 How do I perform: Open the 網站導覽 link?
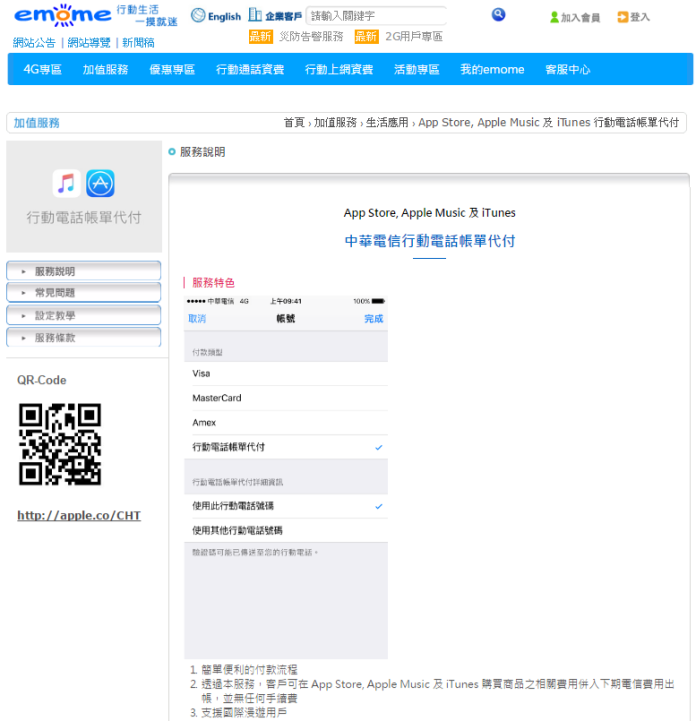tap(89, 43)
